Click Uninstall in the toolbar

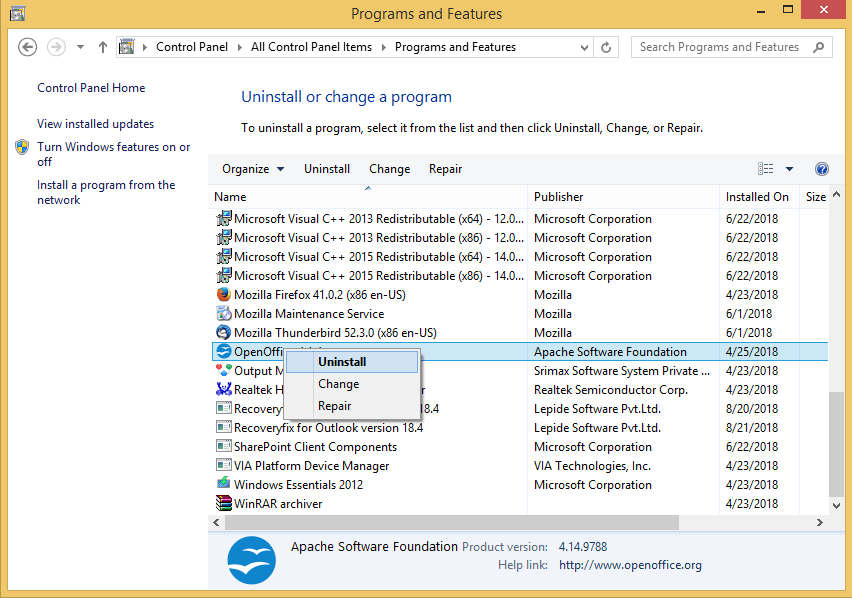pyautogui.click(x=327, y=169)
